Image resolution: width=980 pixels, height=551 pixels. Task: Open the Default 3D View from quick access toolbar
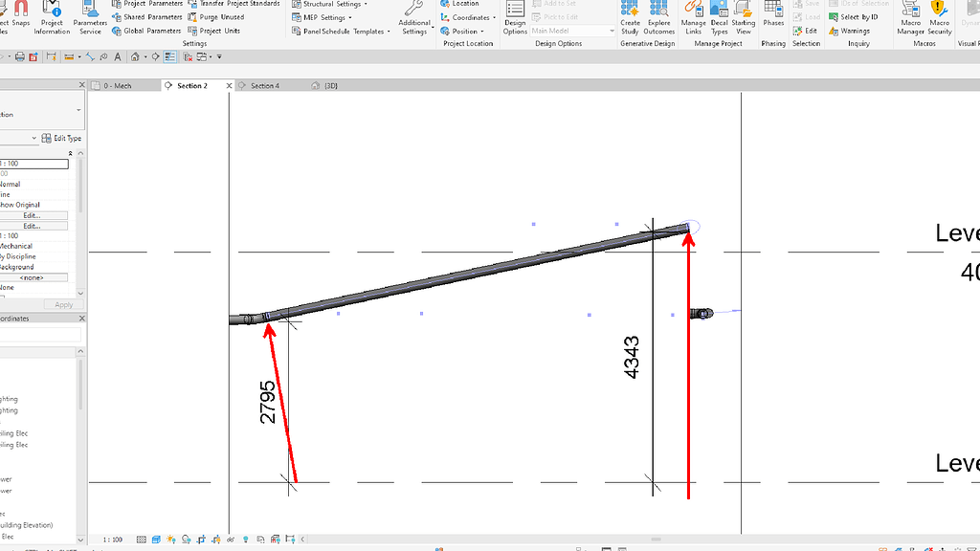pos(135,56)
